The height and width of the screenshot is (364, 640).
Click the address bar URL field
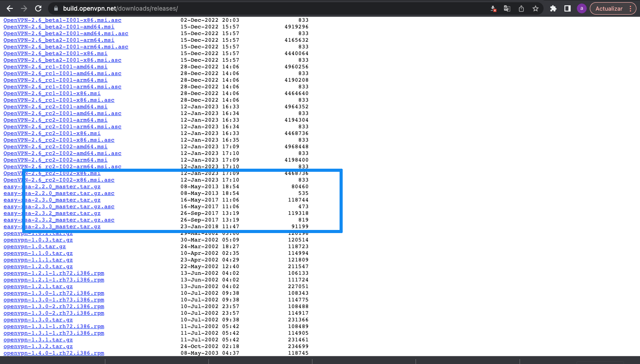pos(267,8)
